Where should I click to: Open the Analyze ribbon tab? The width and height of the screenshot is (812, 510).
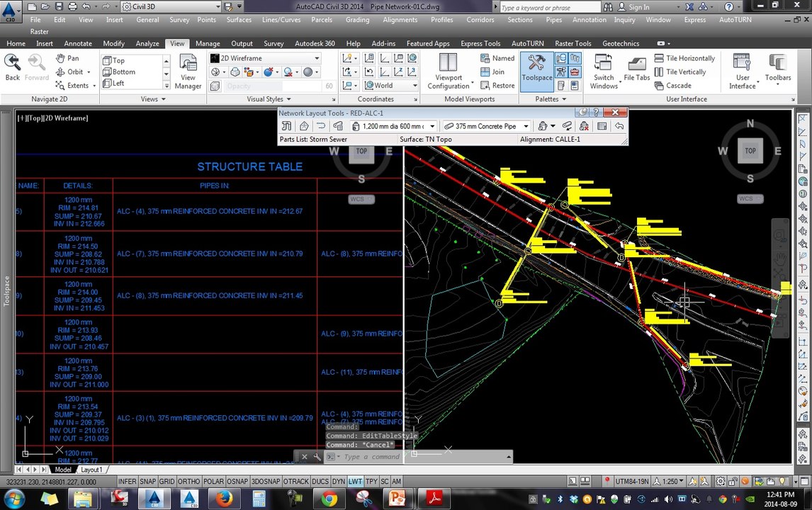click(x=147, y=43)
